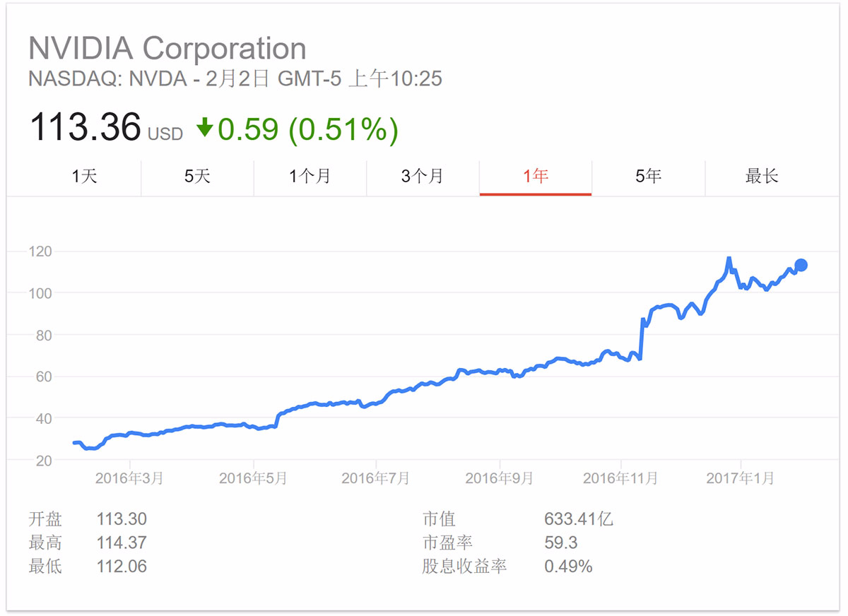The width and height of the screenshot is (848, 616).
Task: Show the 3个月 price chart
Action: pyautogui.click(x=423, y=176)
